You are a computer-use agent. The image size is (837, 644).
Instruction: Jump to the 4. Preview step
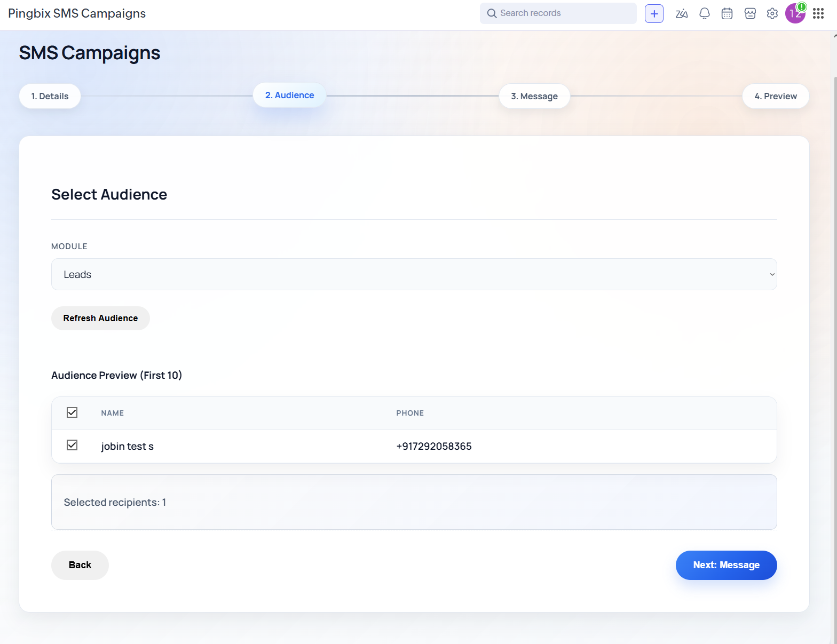coord(776,96)
